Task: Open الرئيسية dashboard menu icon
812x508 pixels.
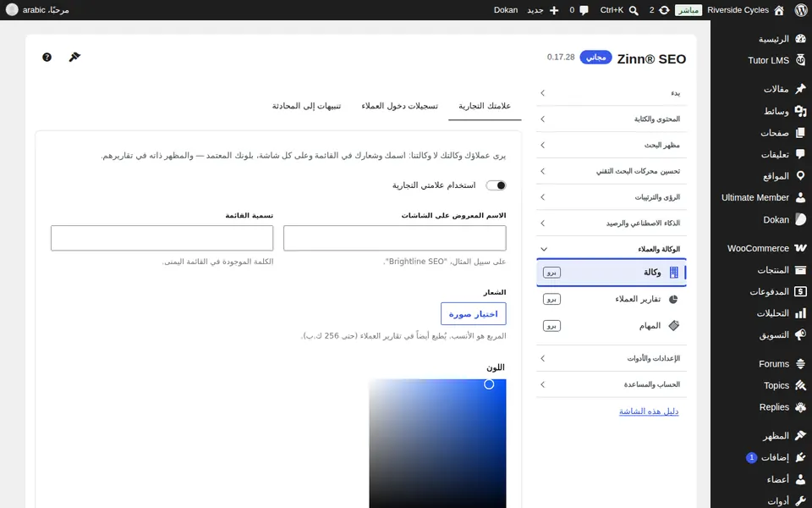Action: pyautogui.click(x=800, y=39)
